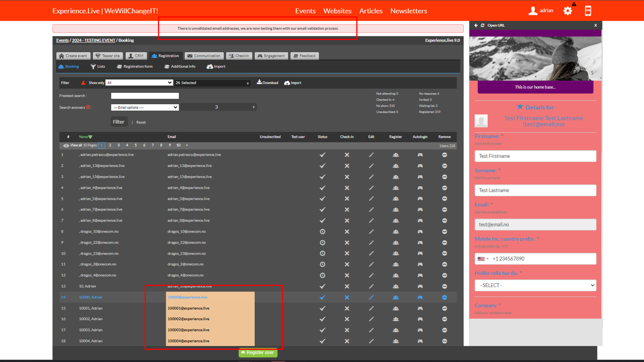Click the Freetext search input field
This screenshot has height=362, width=644.
coord(145,96)
